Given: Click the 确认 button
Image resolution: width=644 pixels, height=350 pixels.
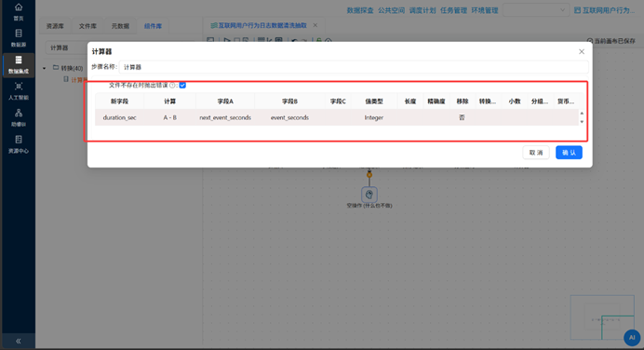Looking at the screenshot, I should [569, 153].
